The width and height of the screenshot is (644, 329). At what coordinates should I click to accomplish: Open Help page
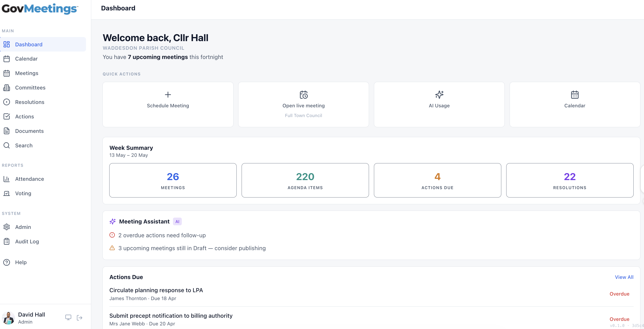pos(43,262)
